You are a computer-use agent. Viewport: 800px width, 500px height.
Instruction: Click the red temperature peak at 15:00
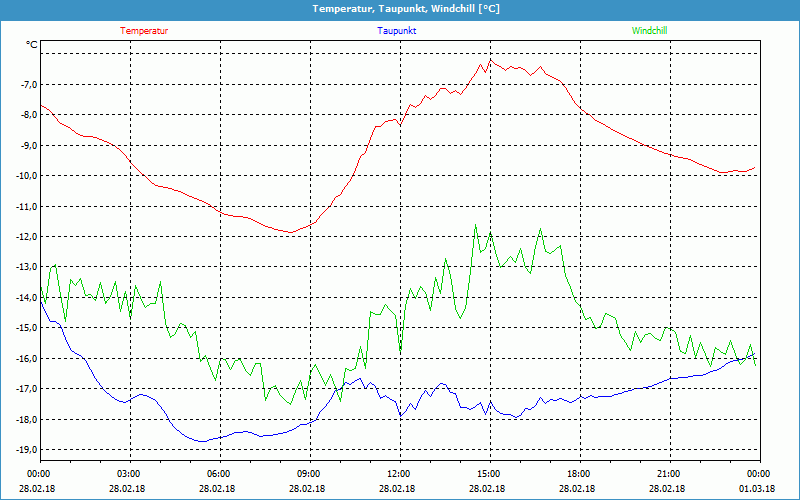point(491,60)
